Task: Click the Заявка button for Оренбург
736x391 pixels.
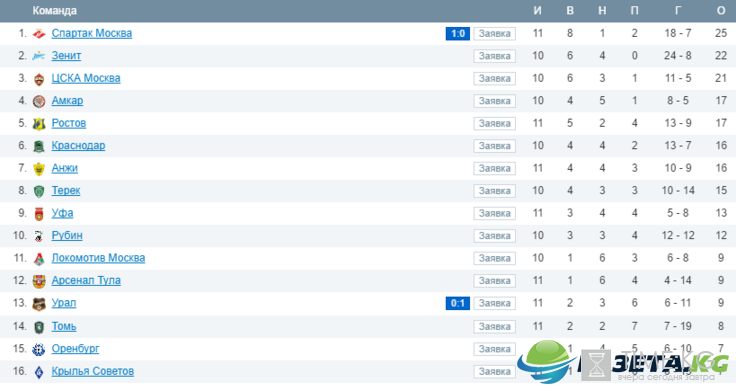Action: pos(495,349)
